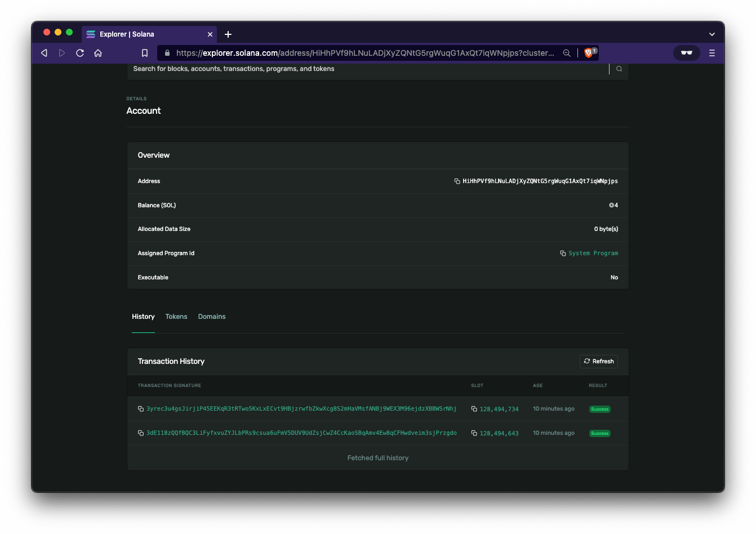Click '10 minutes ago' in second transaction row
This screenshot has width=756, height=534.
[554, 433]
